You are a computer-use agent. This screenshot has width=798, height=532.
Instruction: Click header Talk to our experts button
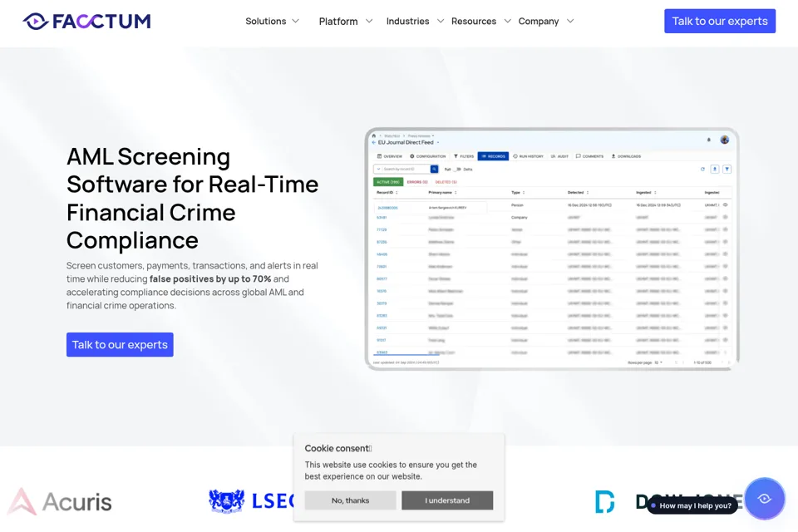[720, 21]
